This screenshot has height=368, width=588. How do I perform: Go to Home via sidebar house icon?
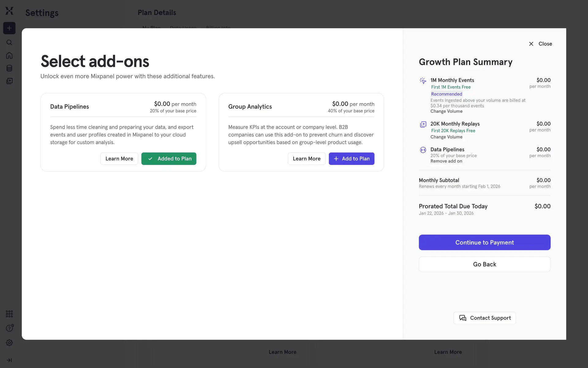pyautogui.click(x=9, y=56)
